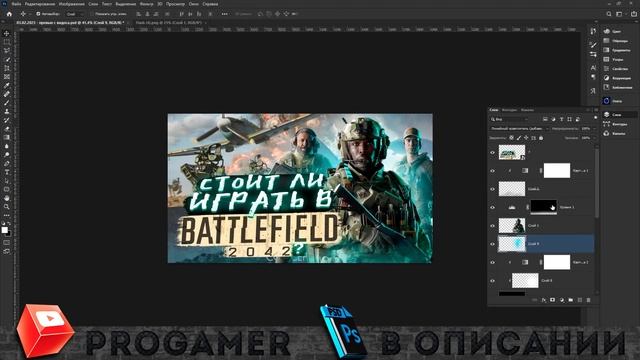Select the Brush tool
Screen dimensions: 640x360
tap(7, 102)
